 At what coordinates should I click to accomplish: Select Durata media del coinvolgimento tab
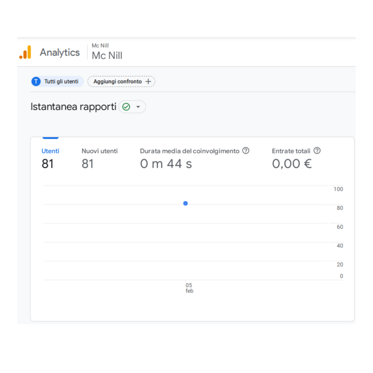[x=194, y=158]
